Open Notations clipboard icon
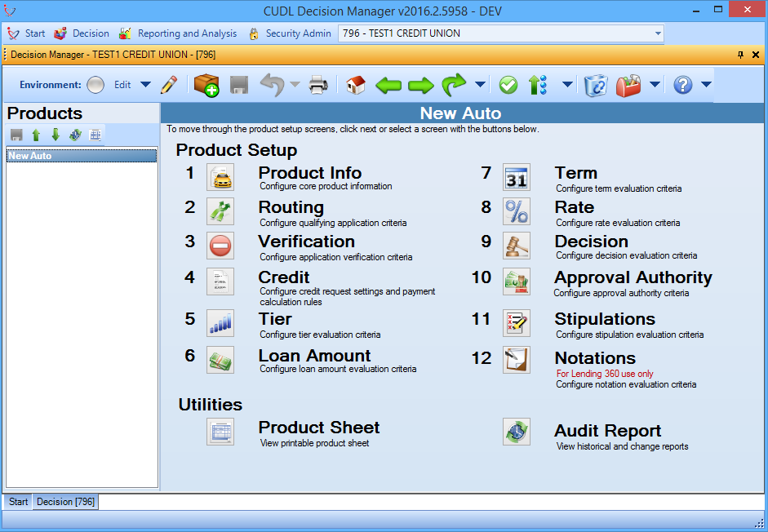 tap(517, 360)
